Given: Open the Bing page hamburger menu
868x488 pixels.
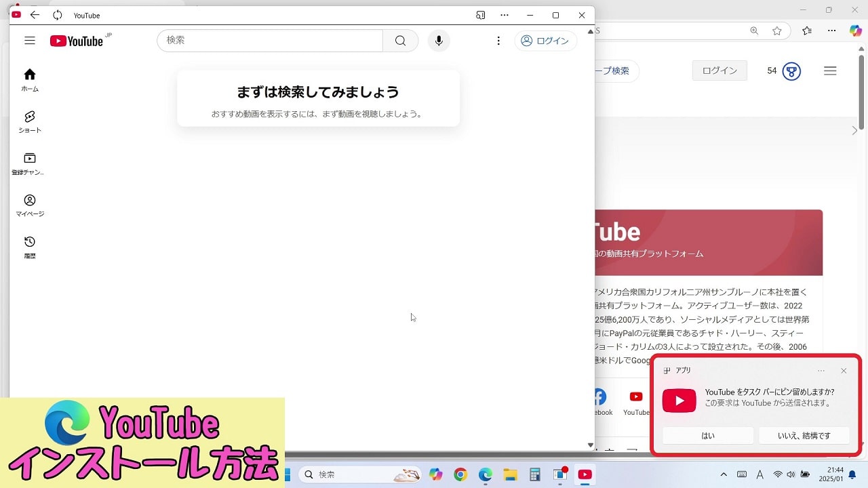Looking at the screenshot, I should pyautogui.click(x=830, y=70).
